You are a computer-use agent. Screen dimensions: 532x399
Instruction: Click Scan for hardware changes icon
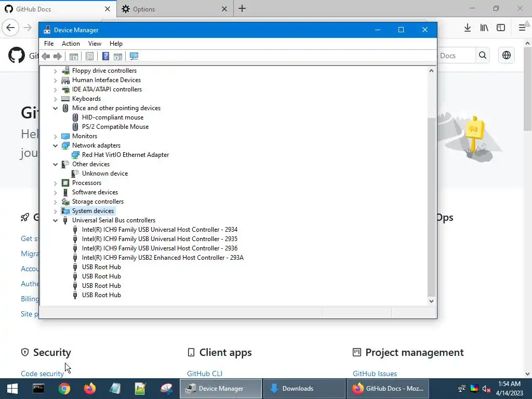(134, 56)
